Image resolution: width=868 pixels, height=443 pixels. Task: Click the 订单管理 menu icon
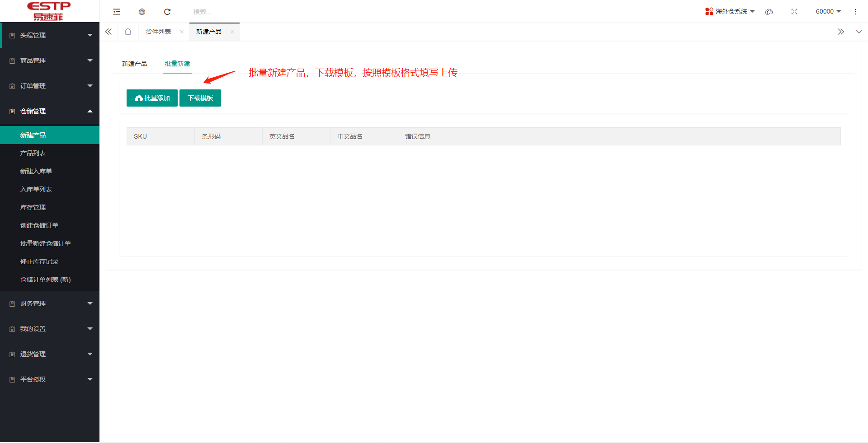pyautogui.click(x=12, y=86)
